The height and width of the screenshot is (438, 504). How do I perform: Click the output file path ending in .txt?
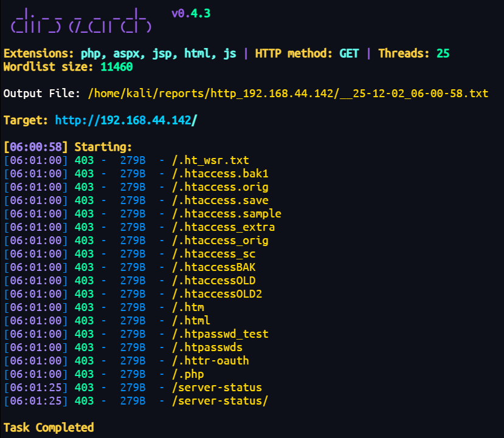pos(288,94)
